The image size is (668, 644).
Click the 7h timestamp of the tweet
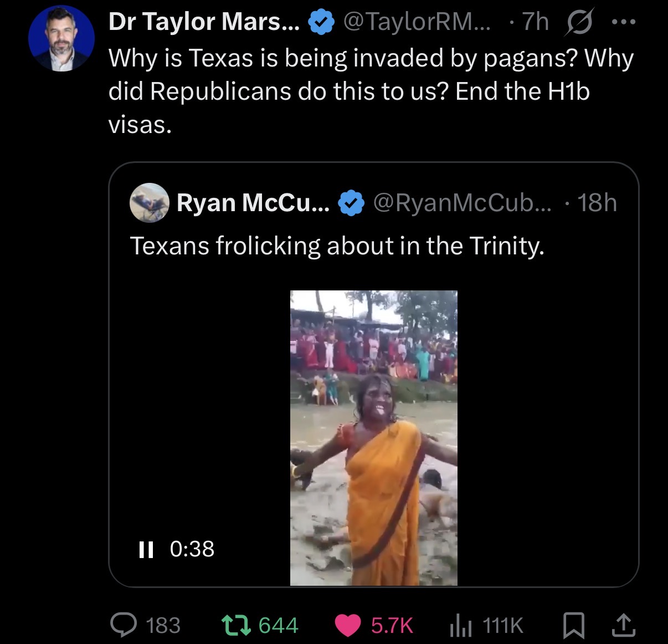coord(536,22)
